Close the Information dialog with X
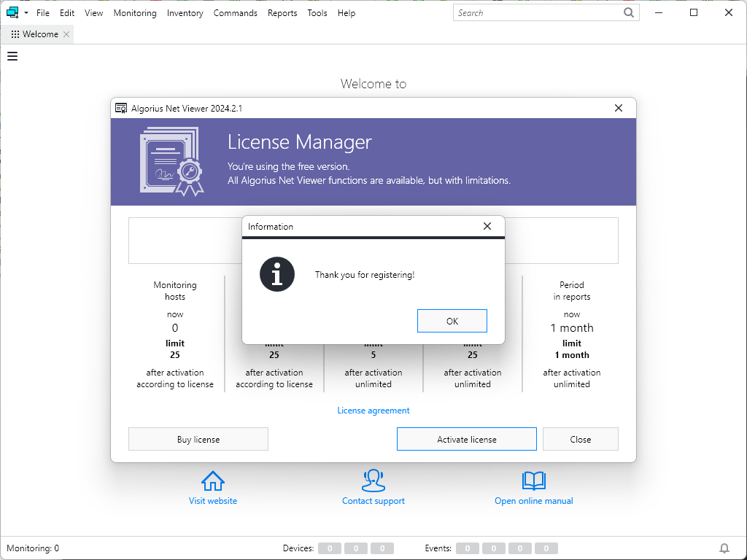The image size is (747, 560). click(487, 226)
